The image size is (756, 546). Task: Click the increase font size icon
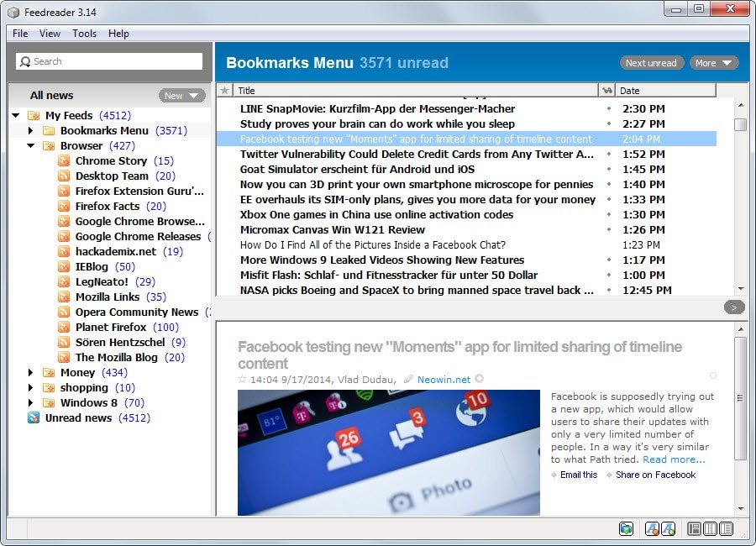[668, 528]
